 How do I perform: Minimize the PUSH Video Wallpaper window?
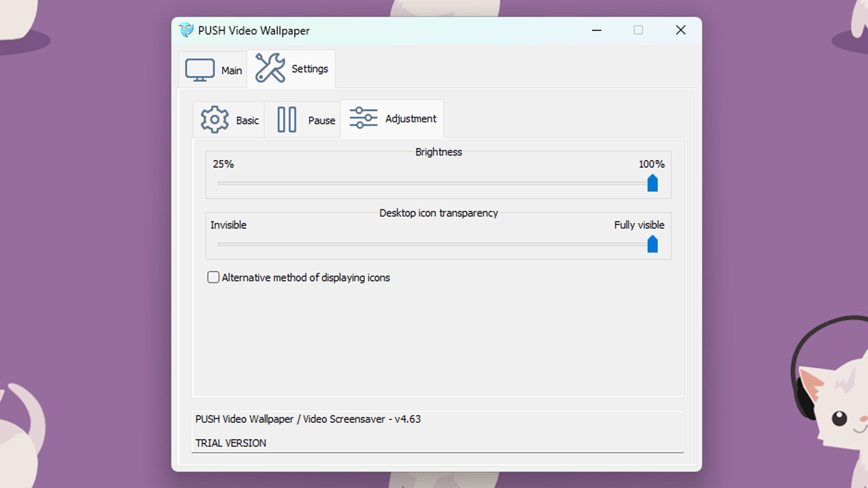click(x=597, y=30)
